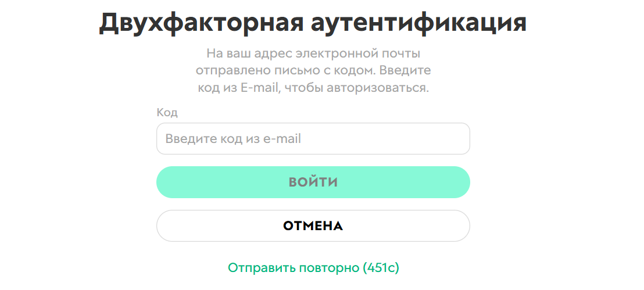The image size is (644, 290).
Task: Abort authentication via the white ОТМЕНА button
Action: pyautogui.click(x=313, y=225)
